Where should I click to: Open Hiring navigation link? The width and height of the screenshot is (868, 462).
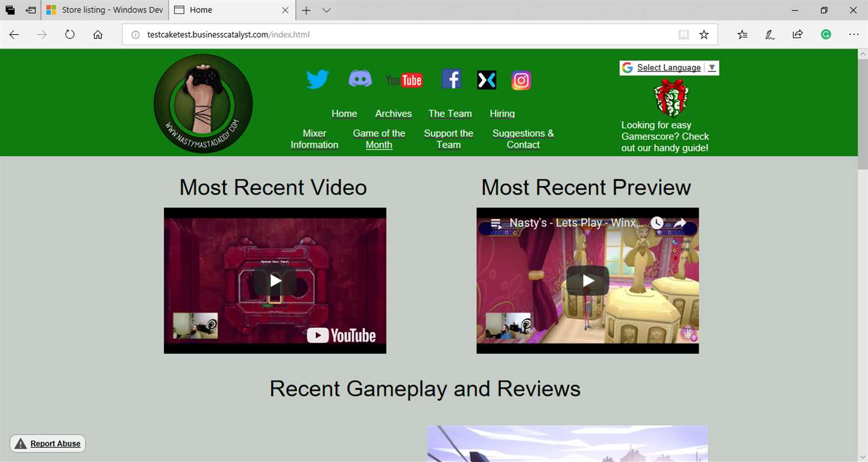[x=502, y=114]
